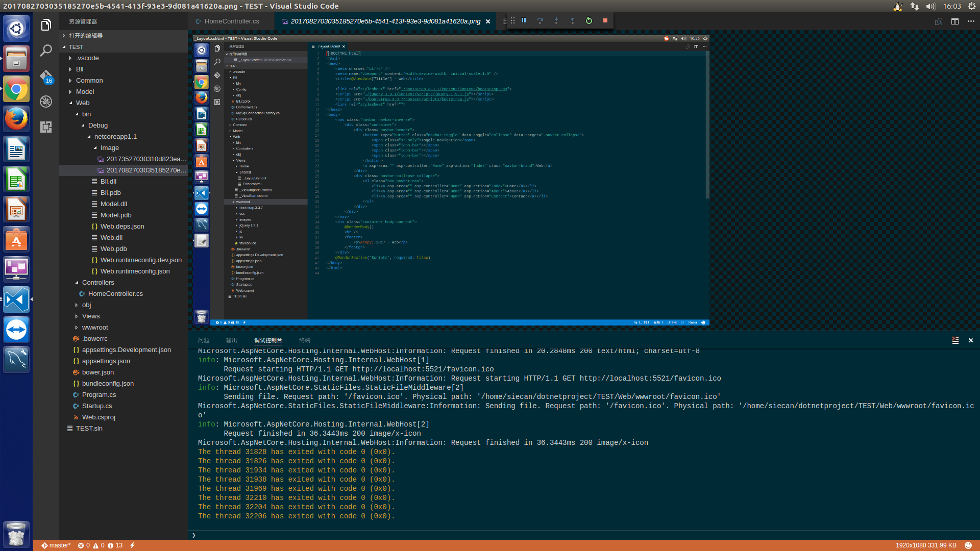Switch to the Output panel tab
Viewport: 980px width, 551px height.
click(232, 340)
